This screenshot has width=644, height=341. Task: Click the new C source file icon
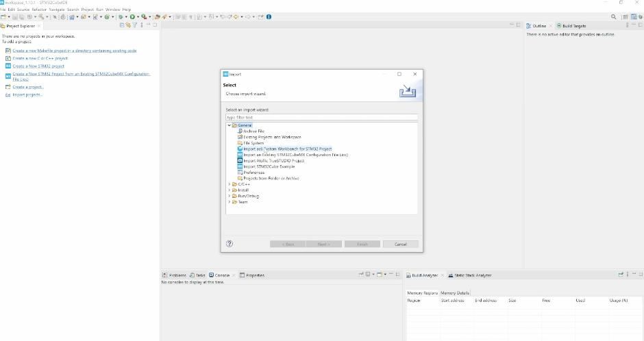pos(95,17)
